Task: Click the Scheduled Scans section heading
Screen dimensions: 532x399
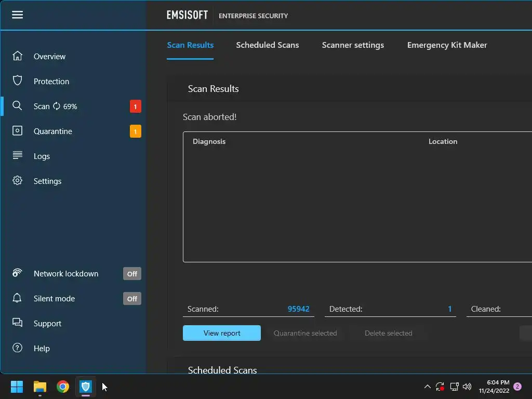Action: click(222, 370)
